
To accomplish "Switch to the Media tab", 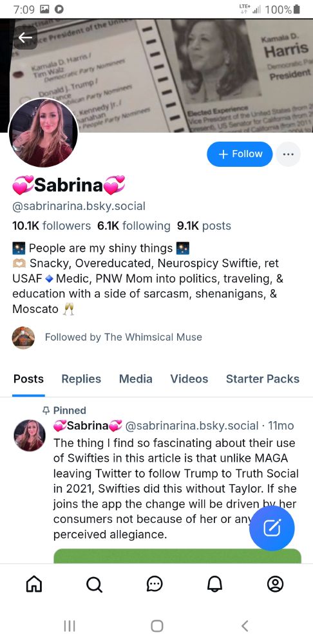I will point(135,379).
